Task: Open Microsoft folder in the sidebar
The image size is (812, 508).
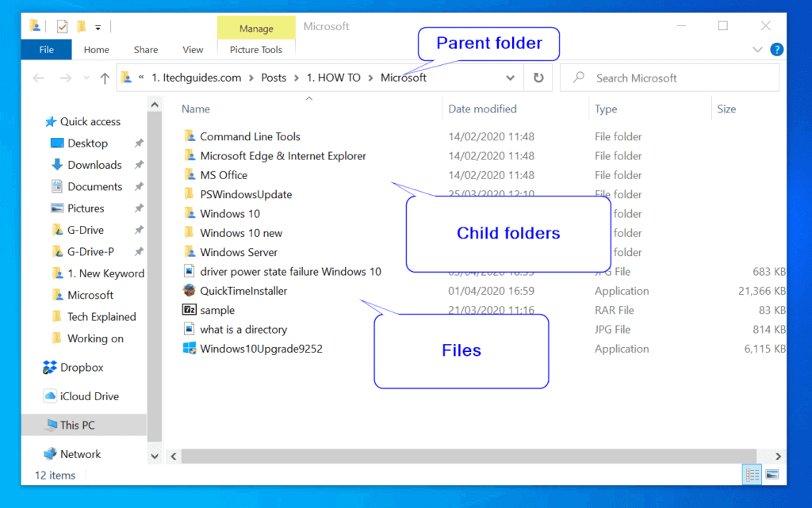Action: (x=82, y=296)
